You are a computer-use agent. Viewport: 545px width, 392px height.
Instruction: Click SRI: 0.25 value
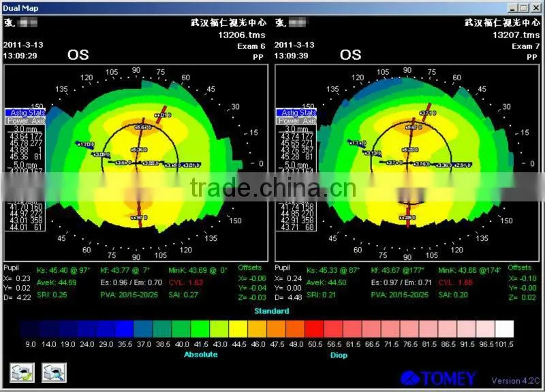point(52,295)
